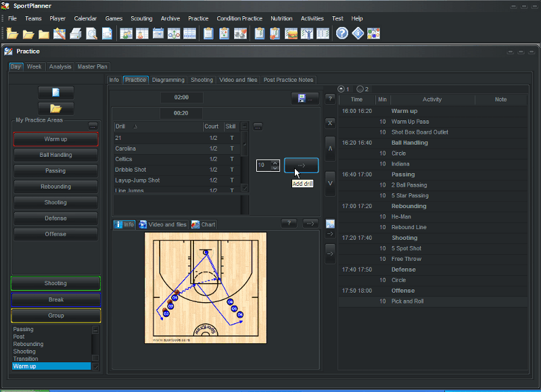The width and height of the screenshot is (541, 392).
Task: Select the Free Throw activity row
Action: coord(433,259)
